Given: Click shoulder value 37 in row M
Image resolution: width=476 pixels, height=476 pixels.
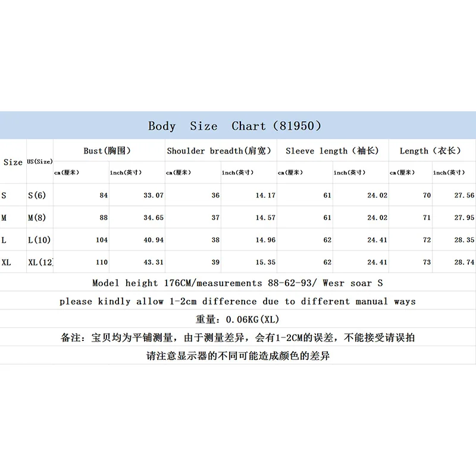Looking at the screenshot, I should coord(215,218).
